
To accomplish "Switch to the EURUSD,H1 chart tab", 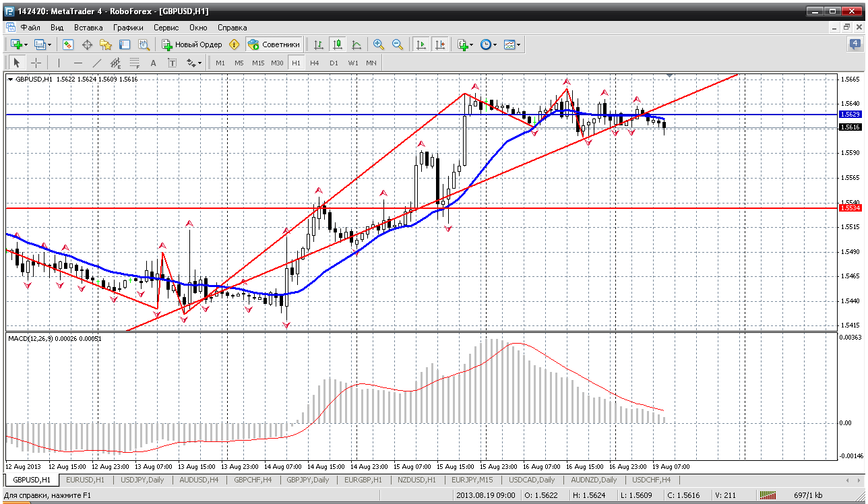I will (x=86, y=480).
